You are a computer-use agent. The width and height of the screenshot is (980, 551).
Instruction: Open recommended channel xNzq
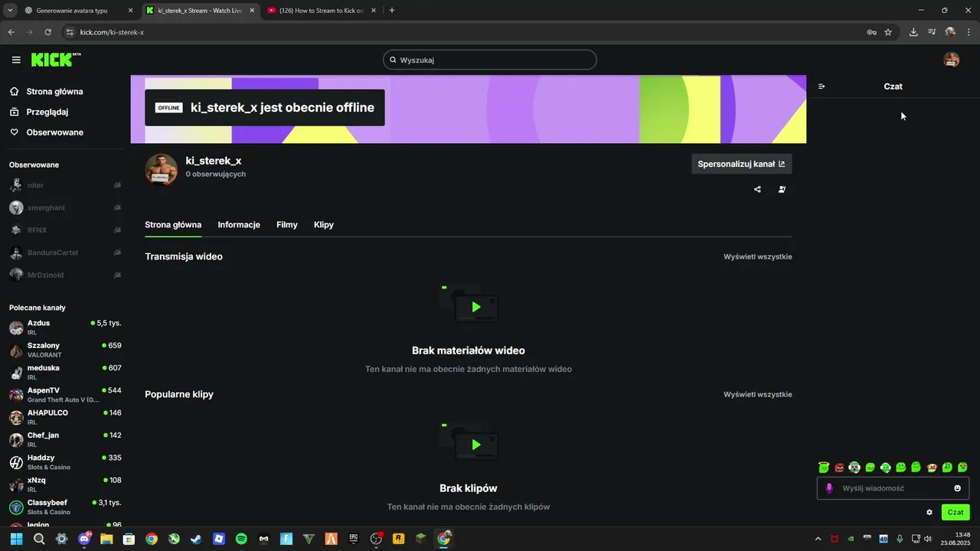tap(65, 484)
